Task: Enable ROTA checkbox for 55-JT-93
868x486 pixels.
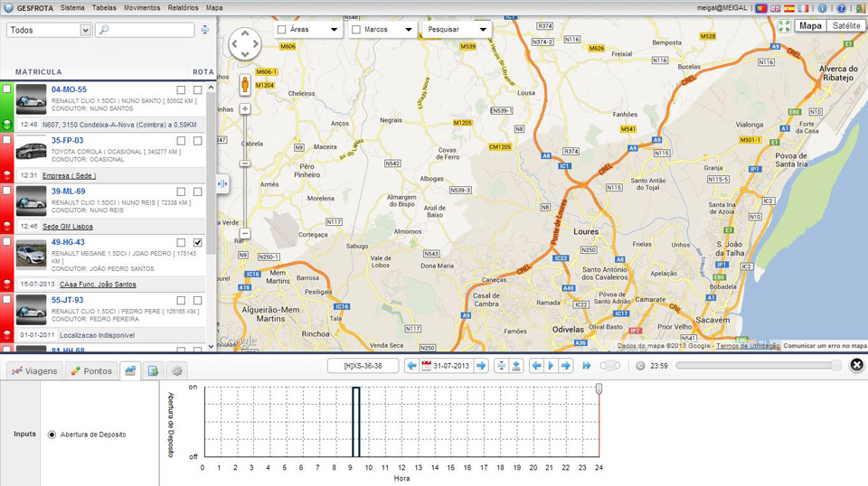Action: click(x=198, y=300)
